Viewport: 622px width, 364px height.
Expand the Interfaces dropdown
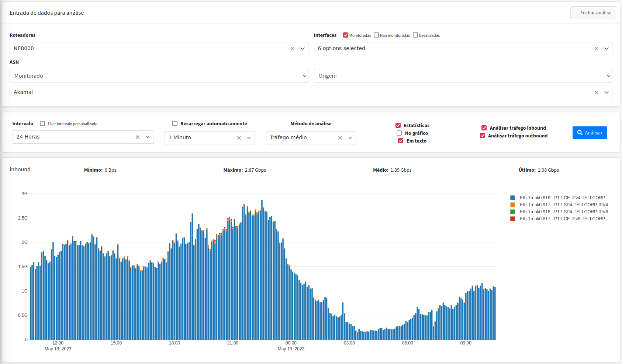(606, 48)
